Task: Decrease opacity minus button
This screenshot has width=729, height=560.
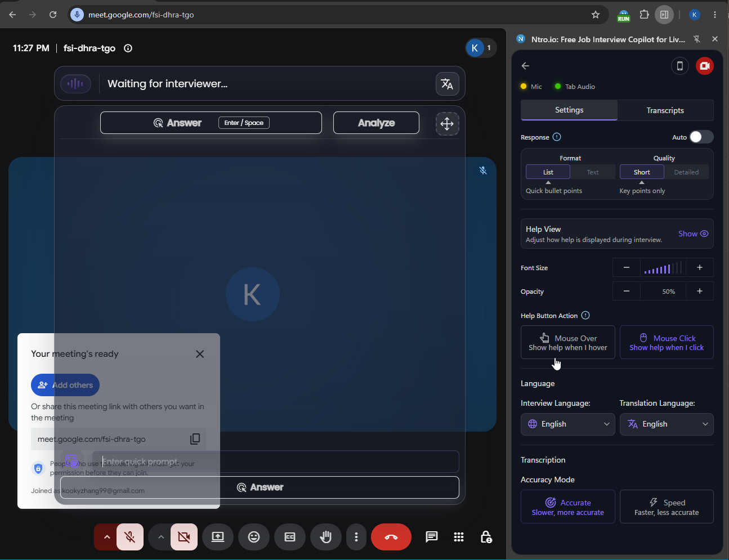Action: 627,291
